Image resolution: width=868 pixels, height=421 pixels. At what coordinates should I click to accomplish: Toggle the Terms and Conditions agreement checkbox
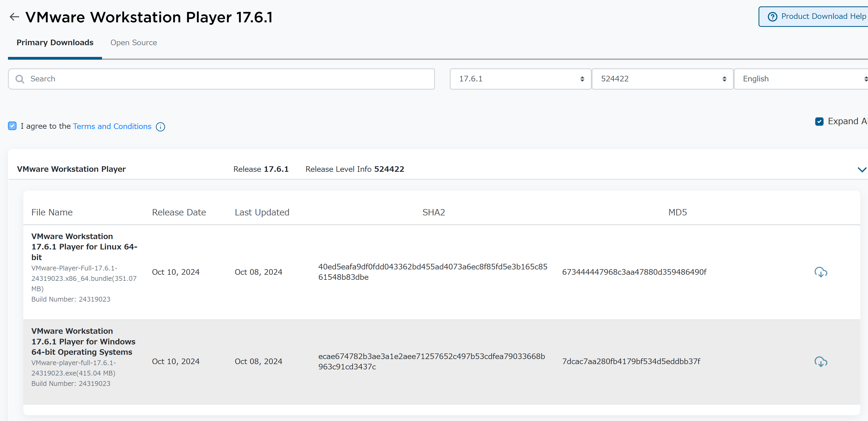click(12, 126)
